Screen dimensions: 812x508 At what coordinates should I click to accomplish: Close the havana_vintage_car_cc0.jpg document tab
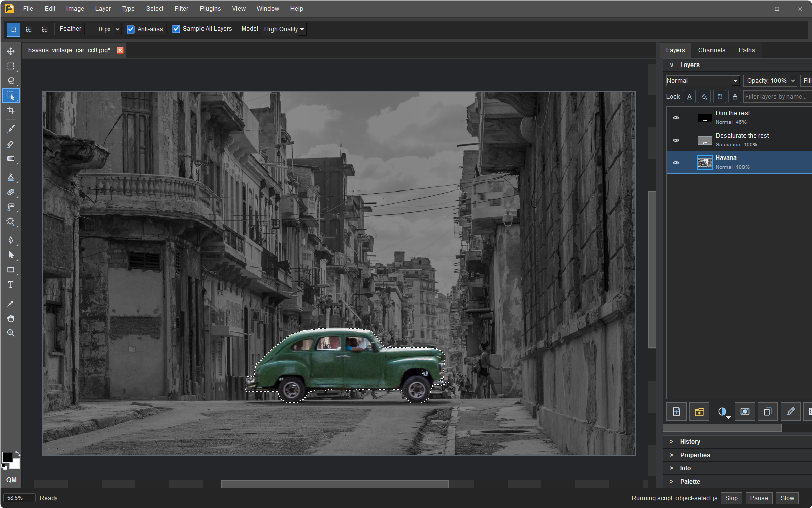[x=120, y=50]
